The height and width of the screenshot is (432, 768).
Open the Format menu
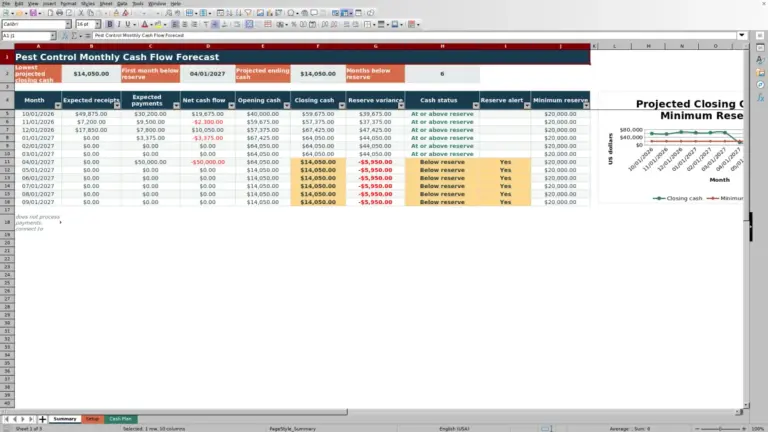(68, 3)
